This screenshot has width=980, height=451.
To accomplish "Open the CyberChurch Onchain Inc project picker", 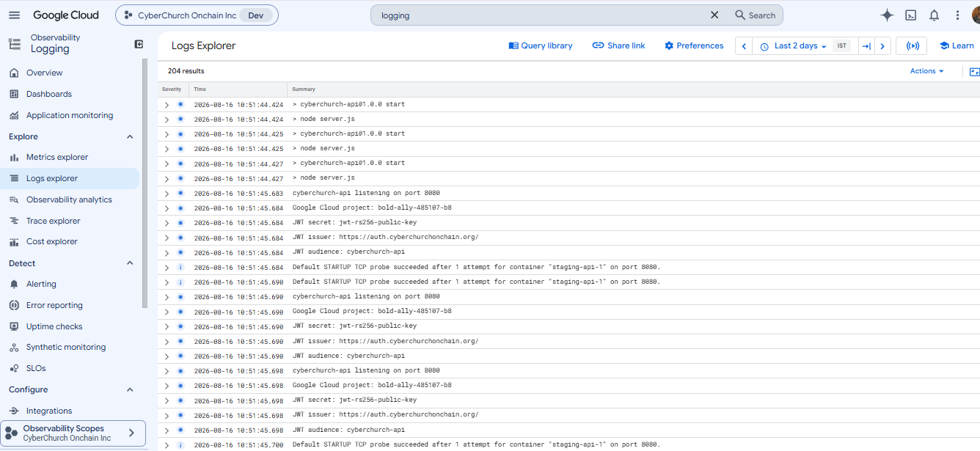I will pyautogui.click(x=197, y=15).
